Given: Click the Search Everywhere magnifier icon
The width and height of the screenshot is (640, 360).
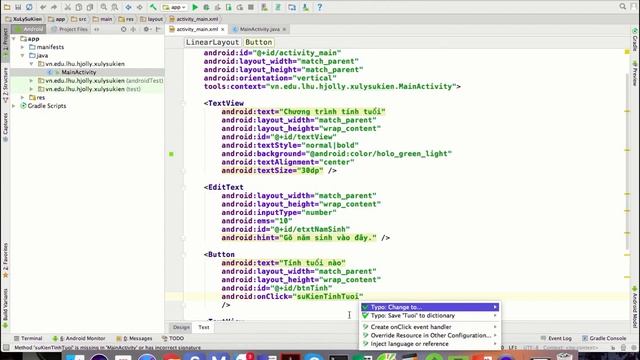Looking at the screenshot, I should 622,7.
